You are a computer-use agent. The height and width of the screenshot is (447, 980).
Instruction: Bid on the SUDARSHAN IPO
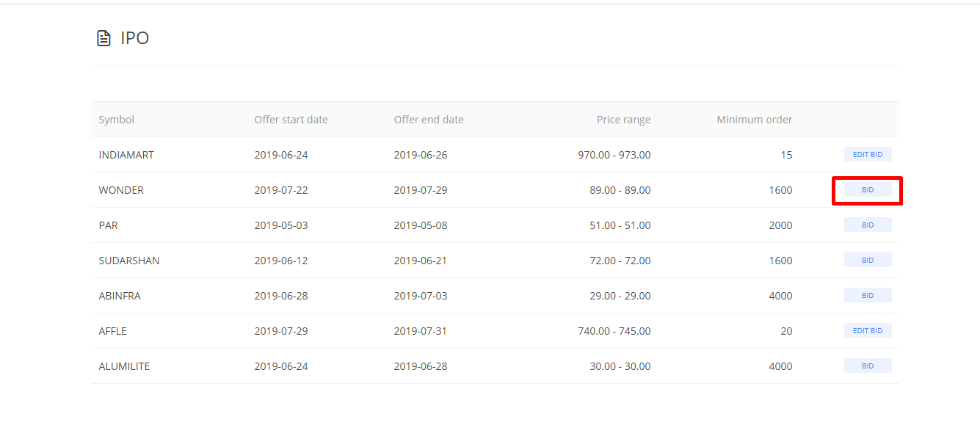point(868,261)
